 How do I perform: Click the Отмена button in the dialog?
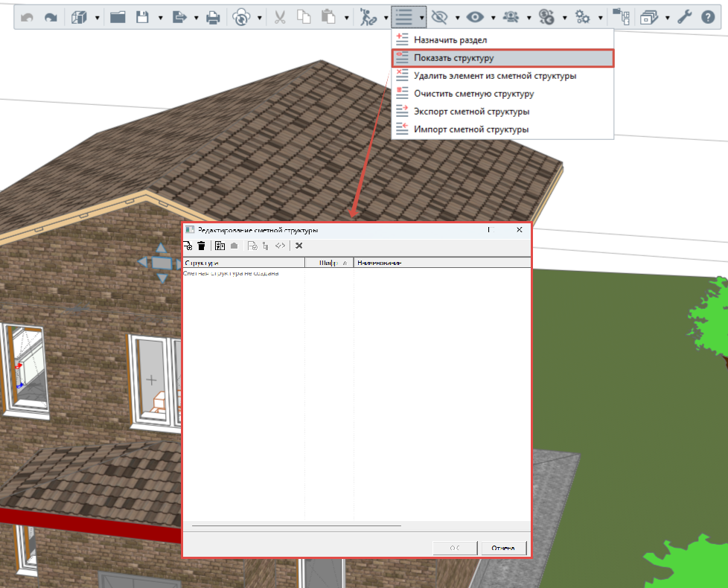[504, 548]
